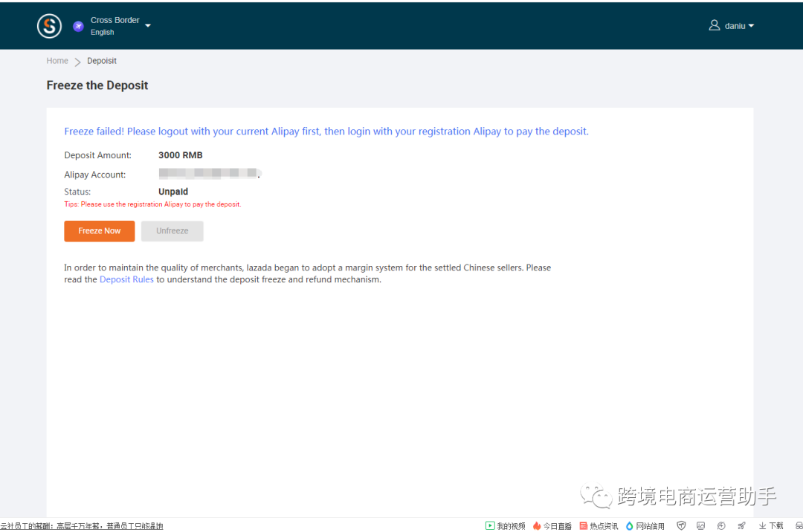
Task: Select Depoisit in the breadcrumb trail
Action: coord(101,60)
